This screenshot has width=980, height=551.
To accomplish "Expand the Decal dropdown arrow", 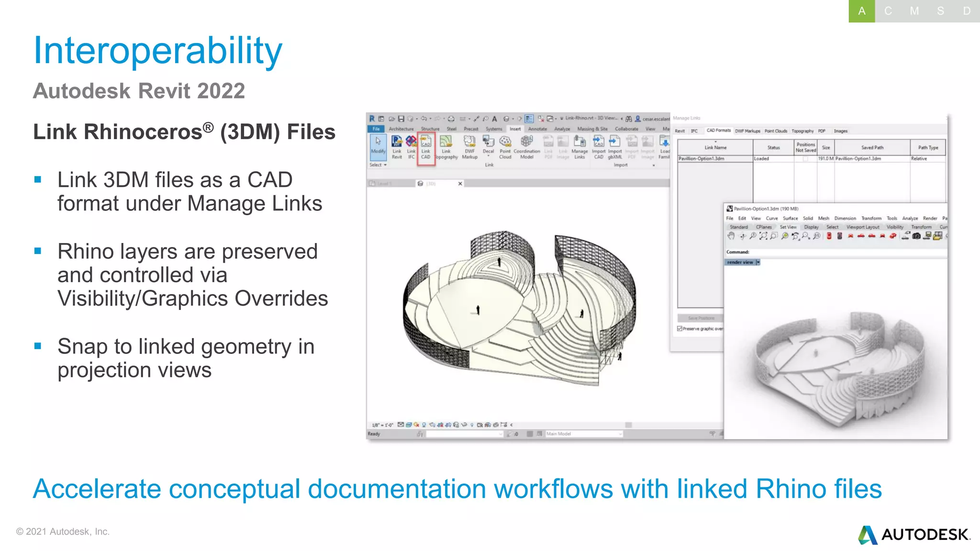I will 488,156.
